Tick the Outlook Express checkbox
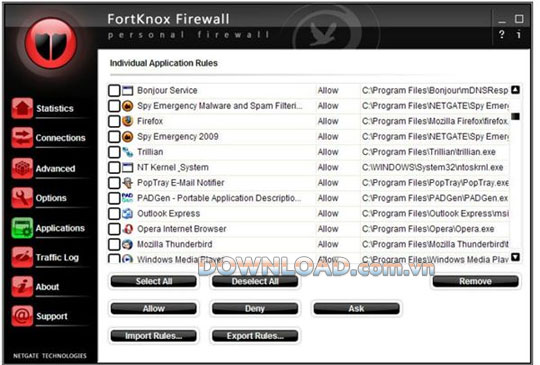The image size is (540, 365). click(x=114, y=213)
